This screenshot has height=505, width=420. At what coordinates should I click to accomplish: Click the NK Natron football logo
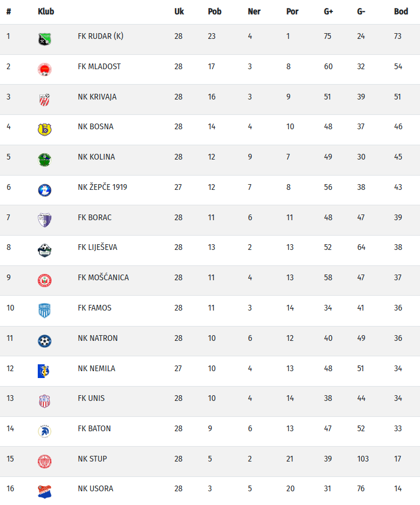(x=44, y=341)
